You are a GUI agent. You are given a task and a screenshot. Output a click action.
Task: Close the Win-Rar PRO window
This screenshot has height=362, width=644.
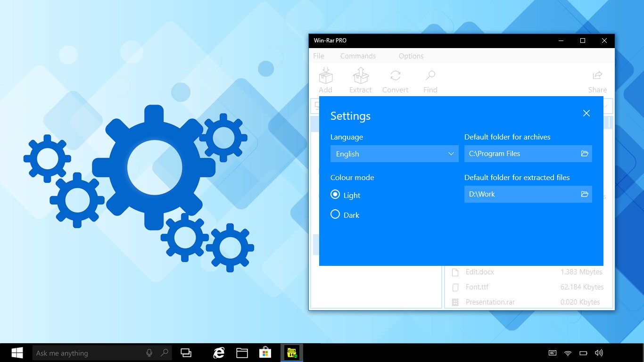(604, 41)
